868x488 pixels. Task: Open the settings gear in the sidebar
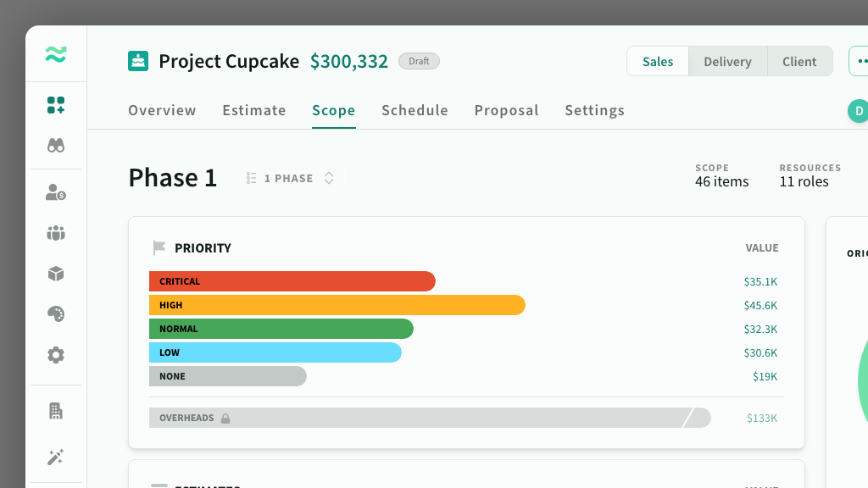click(x=56, y=355)
